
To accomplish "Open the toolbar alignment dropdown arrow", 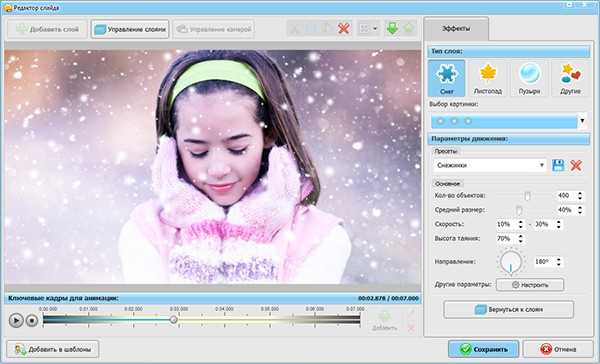I will point(375,29).
